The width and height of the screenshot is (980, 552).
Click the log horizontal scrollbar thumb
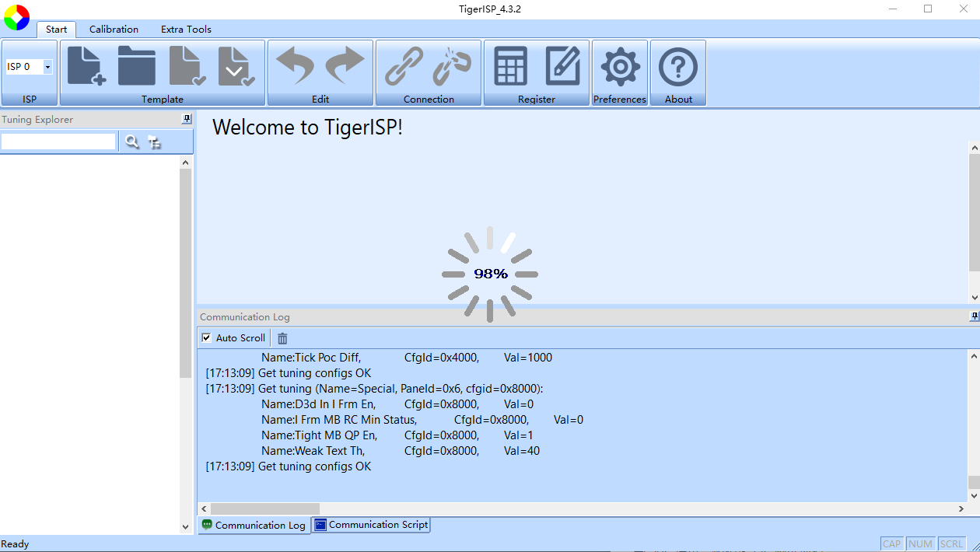264,508
